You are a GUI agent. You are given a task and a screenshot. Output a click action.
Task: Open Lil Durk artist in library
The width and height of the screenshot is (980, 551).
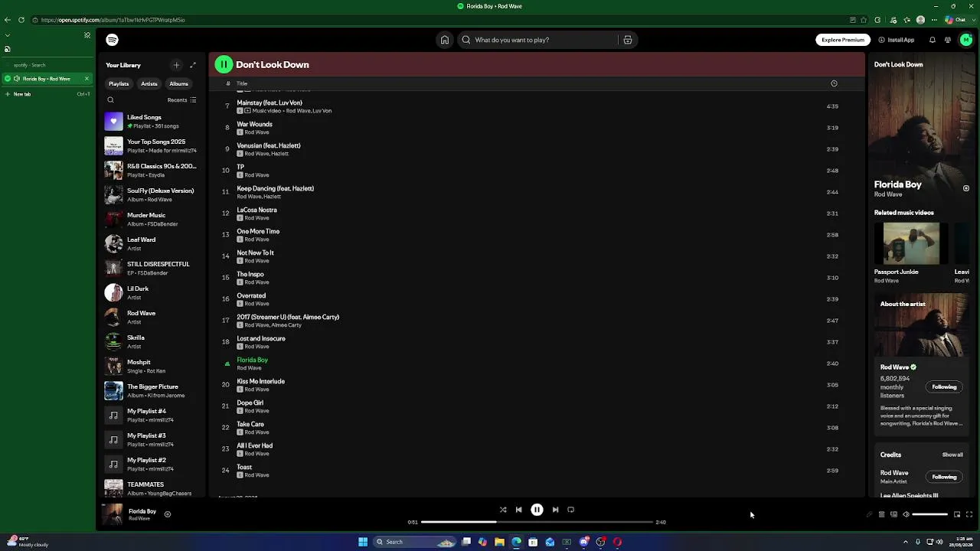point(151,292)
